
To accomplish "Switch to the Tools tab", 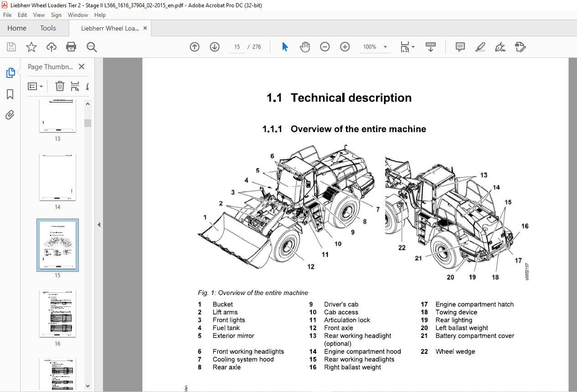I will [x=48, y=28].
